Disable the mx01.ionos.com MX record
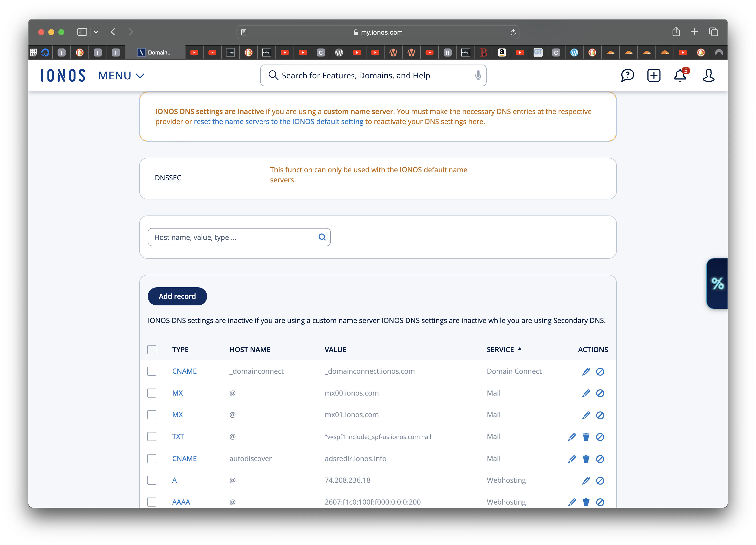 click(x=600, y=415)
